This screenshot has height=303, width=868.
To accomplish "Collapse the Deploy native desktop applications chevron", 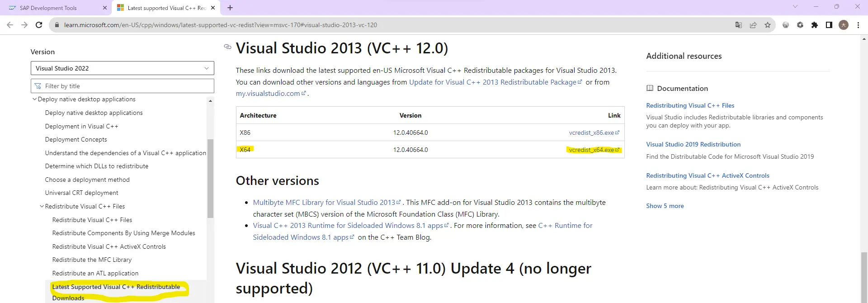I will click(x=34, y=99).
